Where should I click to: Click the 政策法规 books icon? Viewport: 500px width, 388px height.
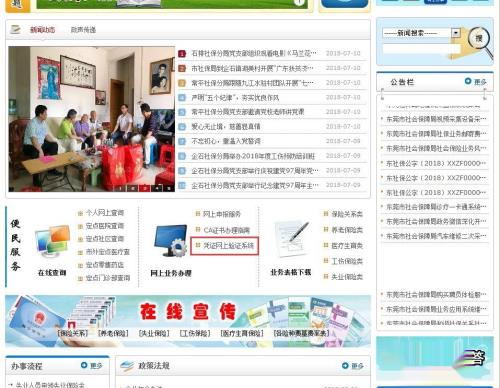coord(127,366)
